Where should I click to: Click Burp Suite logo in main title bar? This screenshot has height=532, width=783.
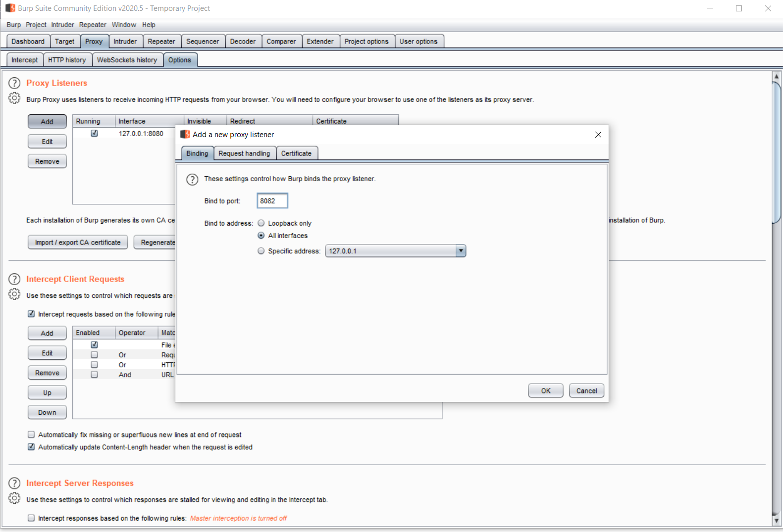coord(10,8)
